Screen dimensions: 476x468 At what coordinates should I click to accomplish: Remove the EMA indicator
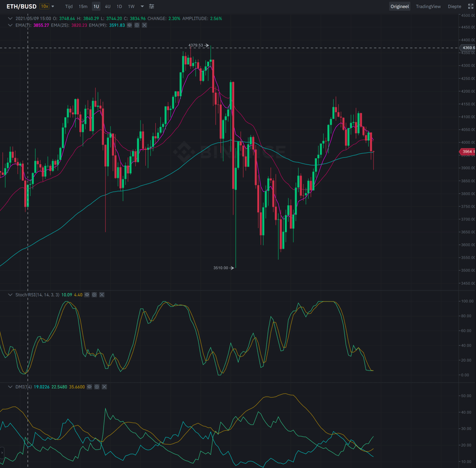(145, 26)
